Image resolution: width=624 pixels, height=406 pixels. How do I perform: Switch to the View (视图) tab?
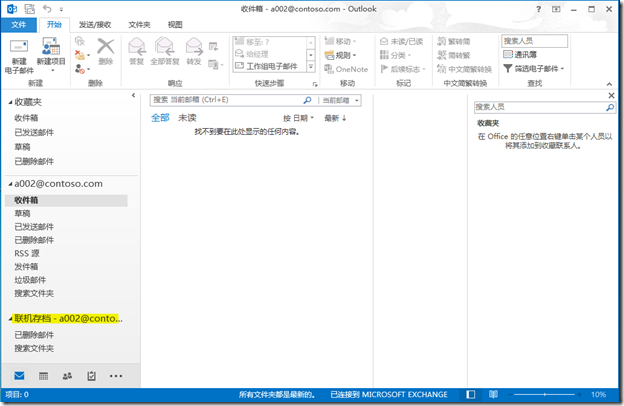(x=175, y=25)
